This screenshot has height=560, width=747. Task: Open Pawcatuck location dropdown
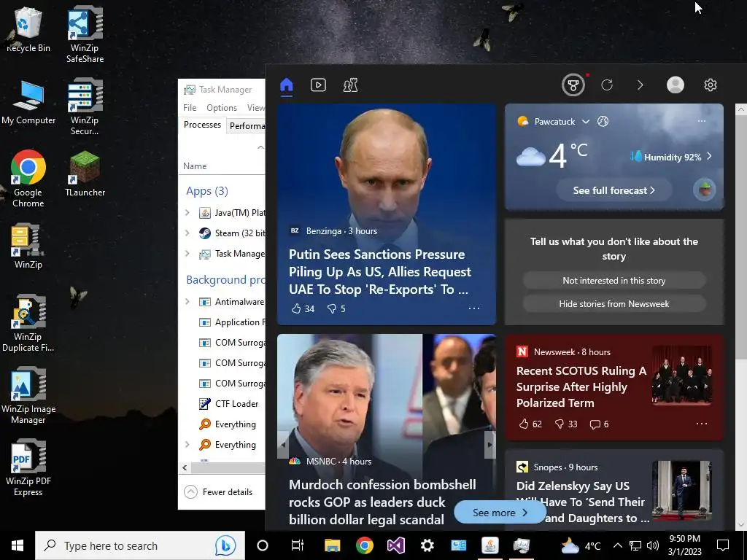point(586,122)
